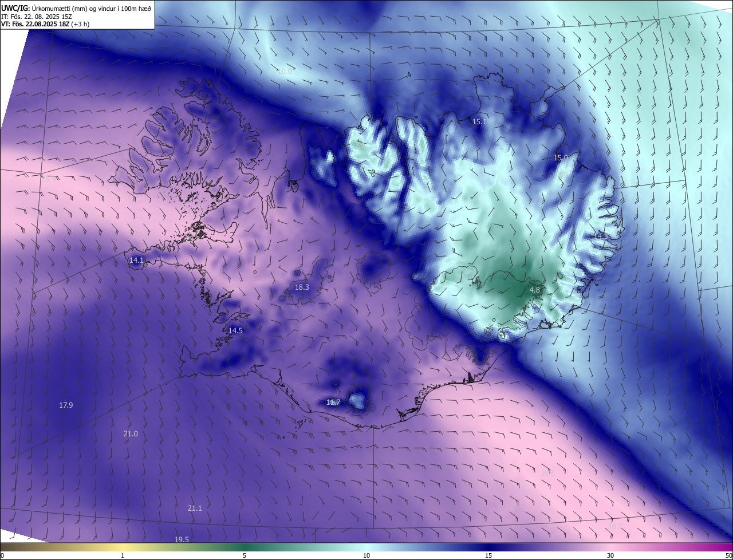
Task: Click the 18.3 value label on the map
Action: (x=302, y=287)
